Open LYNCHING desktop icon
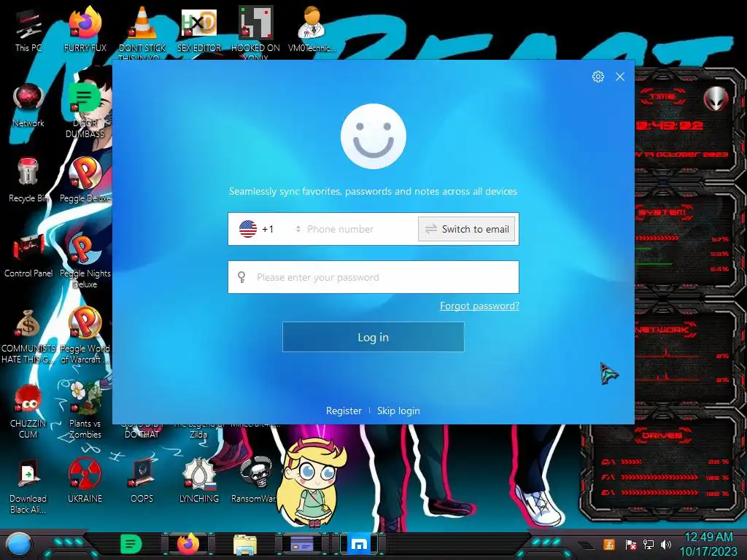 pyautogui.click(x=199, y=481)
